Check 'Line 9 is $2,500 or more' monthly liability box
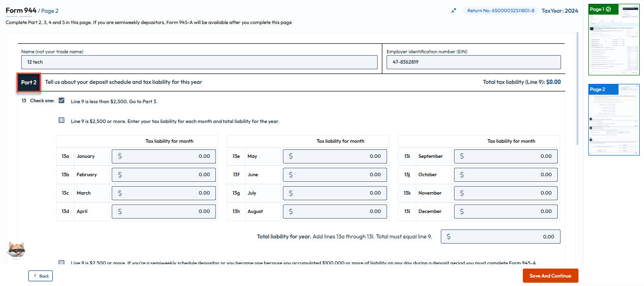Viewport: 644px width, 286px height. click(61, 120)
